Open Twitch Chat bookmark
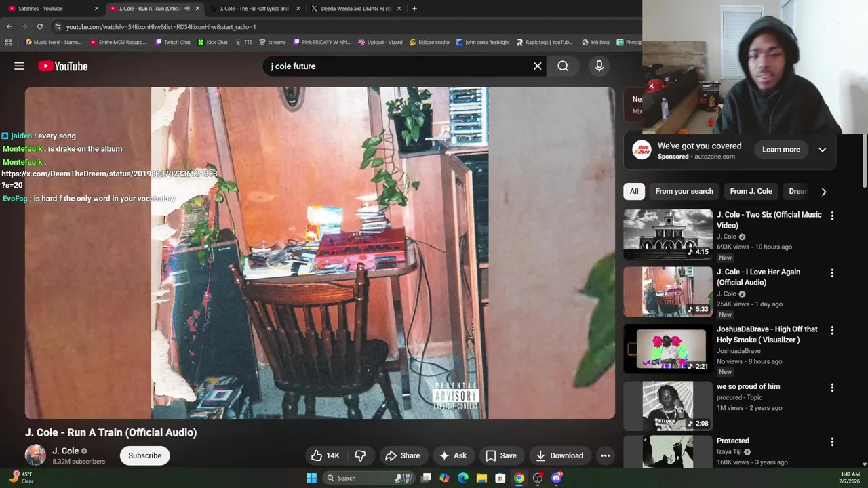 coord(172,42)
